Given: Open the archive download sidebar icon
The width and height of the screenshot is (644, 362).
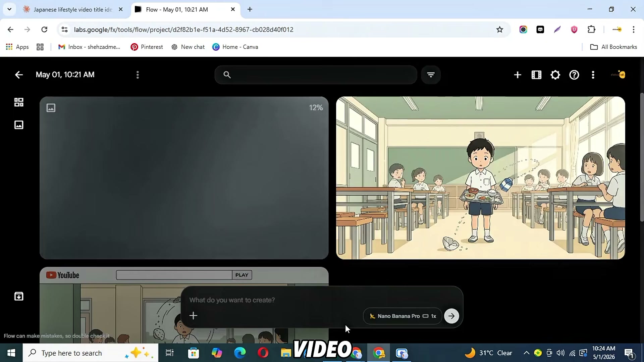Looking at the screenshot, I should 19,296.
